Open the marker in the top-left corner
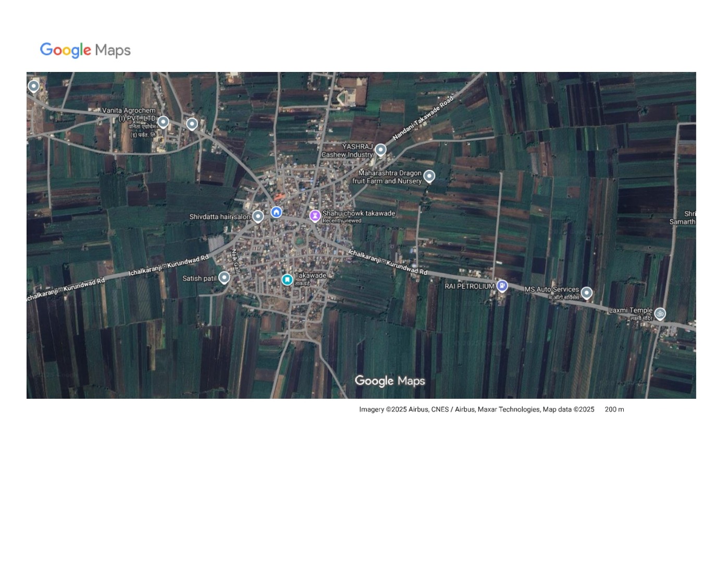 tap(33, 85)
